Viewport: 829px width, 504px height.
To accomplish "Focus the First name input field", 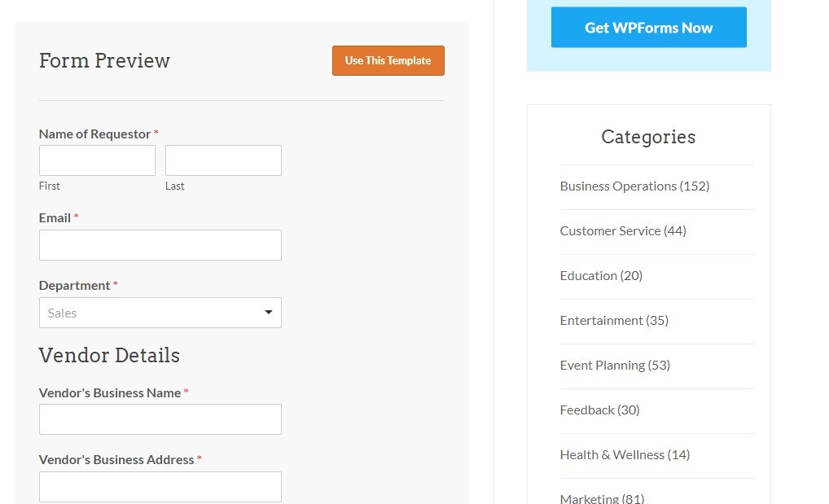I will [97, 160].
